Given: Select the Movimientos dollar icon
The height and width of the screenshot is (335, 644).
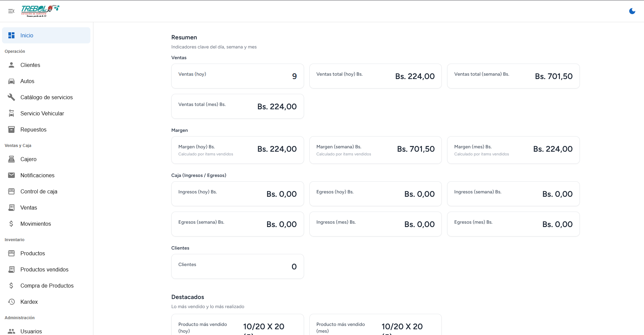Looking at the screenshot, I should 11,224.
